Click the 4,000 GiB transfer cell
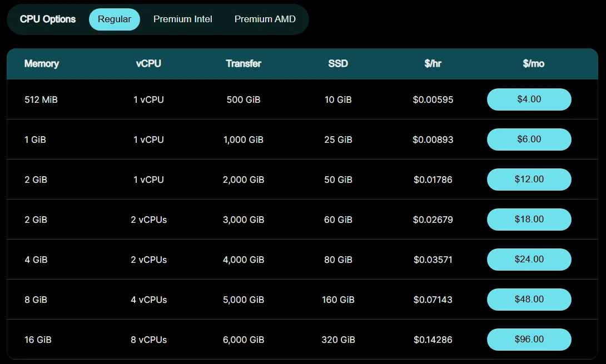This screenshot has width=606, height=364. pyautogui.click(x=244, y=260)
